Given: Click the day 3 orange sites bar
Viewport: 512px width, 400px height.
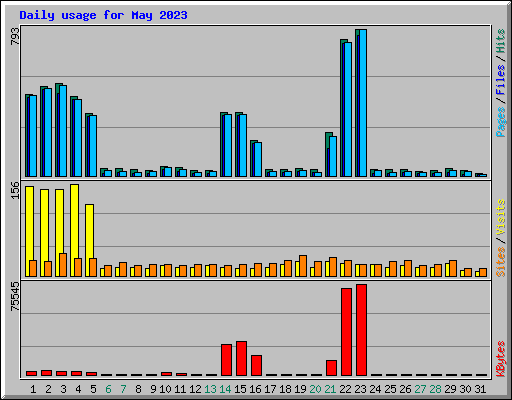Looking at the screenshot, I should [63, 265].
